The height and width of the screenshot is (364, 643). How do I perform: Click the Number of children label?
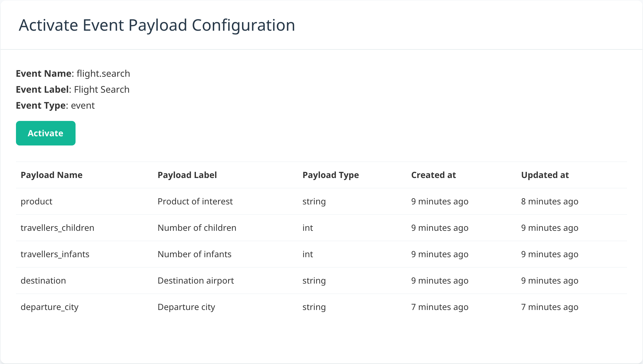click(x=197, y=228)
